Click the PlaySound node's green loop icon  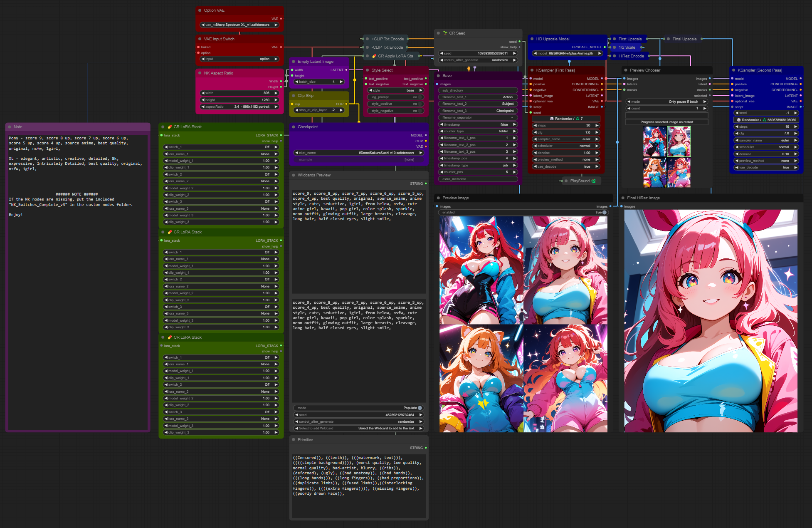click(593, 181)
